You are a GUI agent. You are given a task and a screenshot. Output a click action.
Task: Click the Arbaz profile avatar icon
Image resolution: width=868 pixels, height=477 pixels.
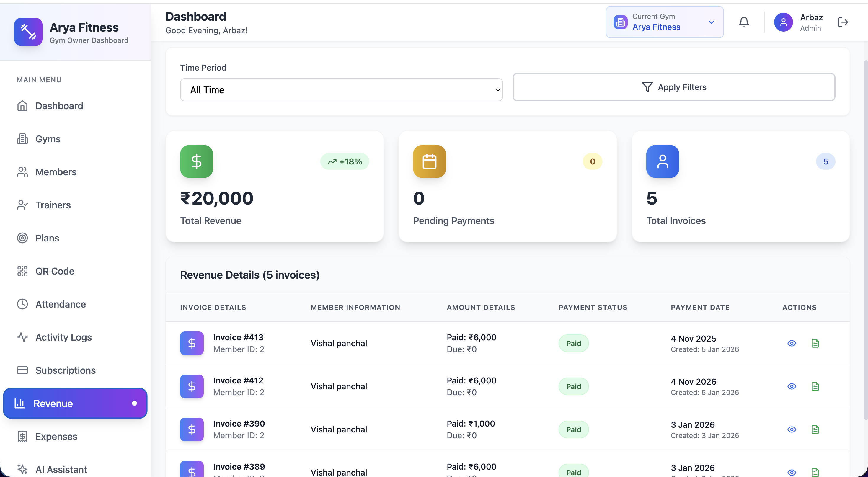coord(783,22)
